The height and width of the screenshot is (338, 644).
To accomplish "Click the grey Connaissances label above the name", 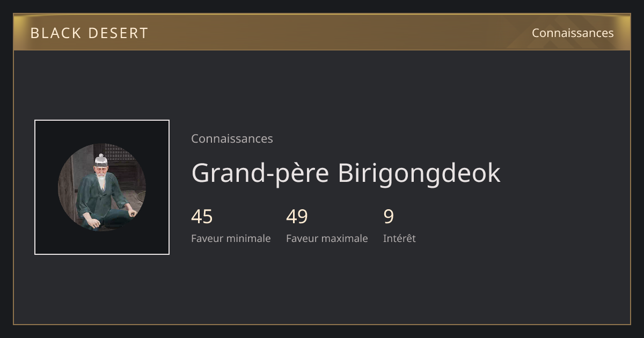I will coord(232,138).
